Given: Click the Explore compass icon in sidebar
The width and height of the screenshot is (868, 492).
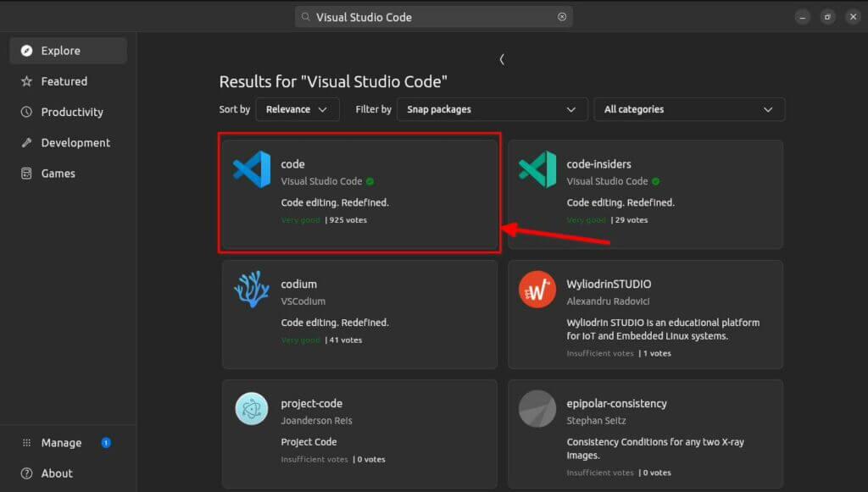Looking at the screenshot, I should pyautogui.click(x=26, y=50).
